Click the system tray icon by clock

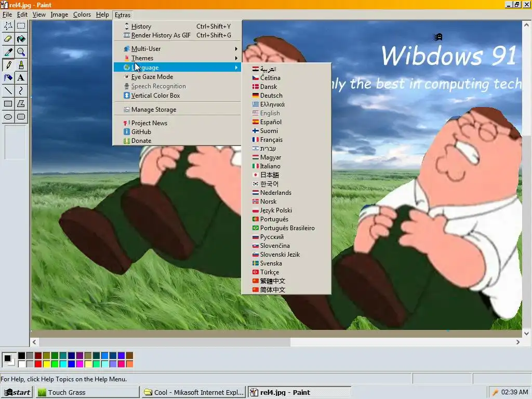tap(495, 393)
